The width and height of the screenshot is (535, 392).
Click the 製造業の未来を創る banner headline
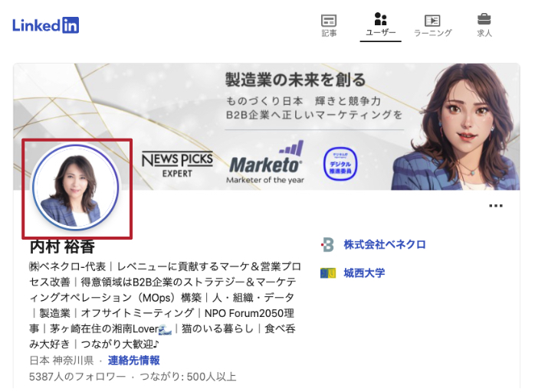pyautogui.click(x=296, y=80)
